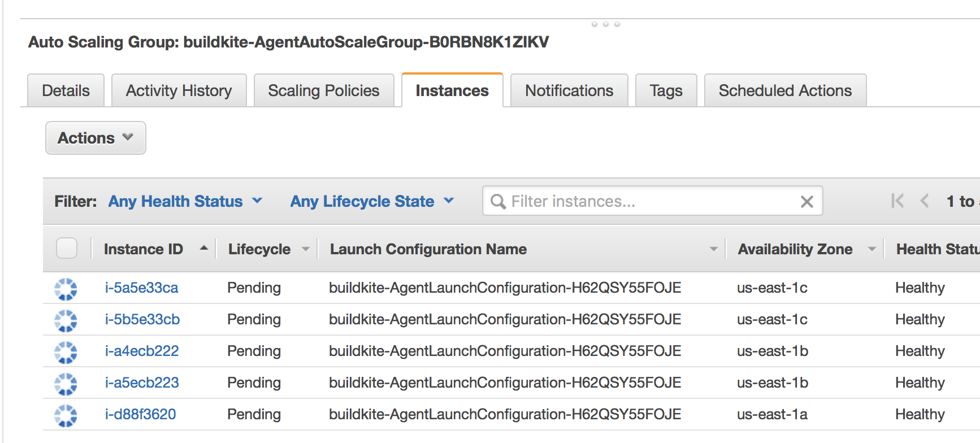Click us-east-1a zone for i-d88f3620
This screenshot has height=443, width=980.
click(772, 414)
